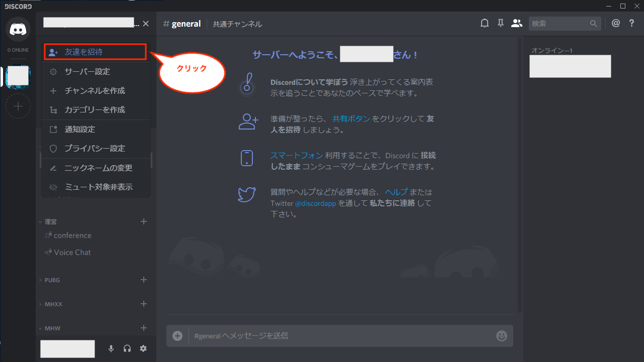Deafen with headphones icon
Viewport: 644px width, 362px height.
click(x=127, y=348)
